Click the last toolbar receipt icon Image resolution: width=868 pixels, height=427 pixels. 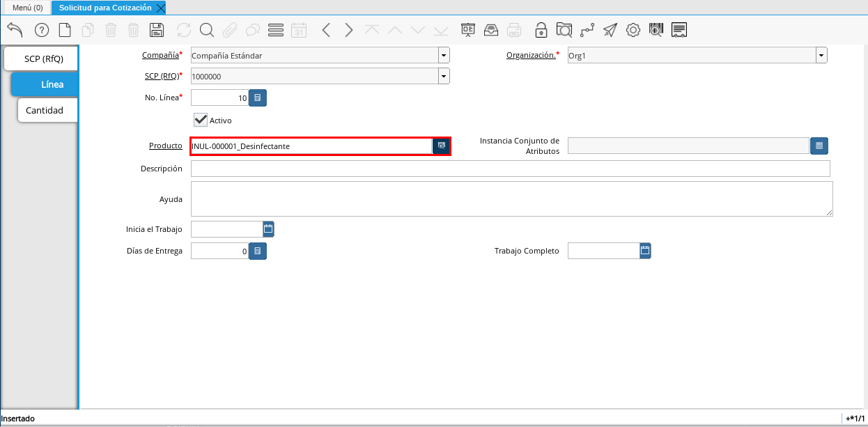point(680,30)
